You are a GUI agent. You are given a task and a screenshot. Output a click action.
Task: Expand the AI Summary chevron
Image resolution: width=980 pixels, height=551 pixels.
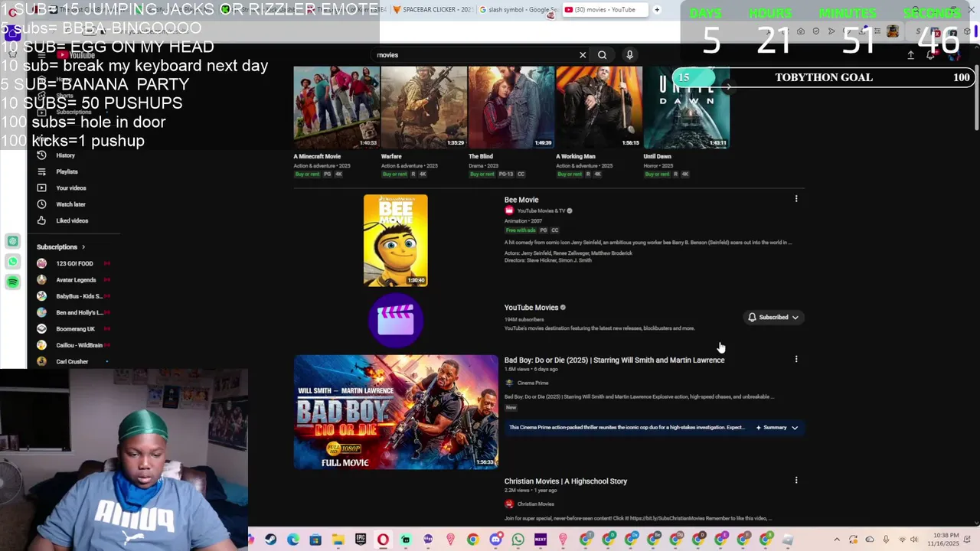795,428
